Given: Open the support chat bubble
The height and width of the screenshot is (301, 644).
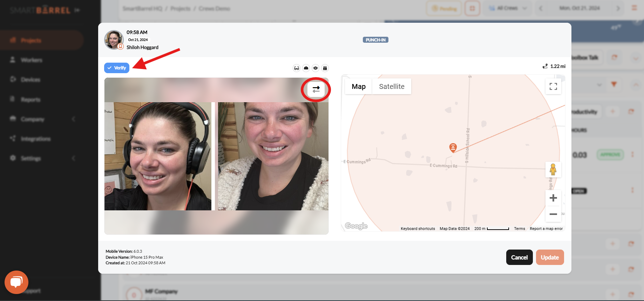Looking at the screenshot, I should pyautogui.click(x=16, y=282).
